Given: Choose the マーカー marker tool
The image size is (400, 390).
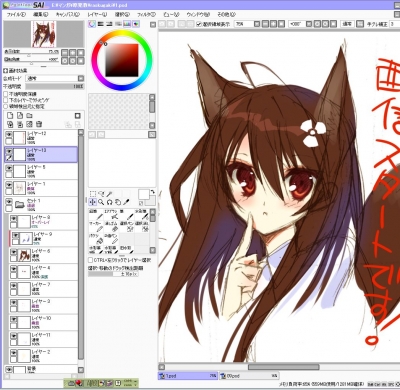Looking at the screenshot, I should [96, 227].
